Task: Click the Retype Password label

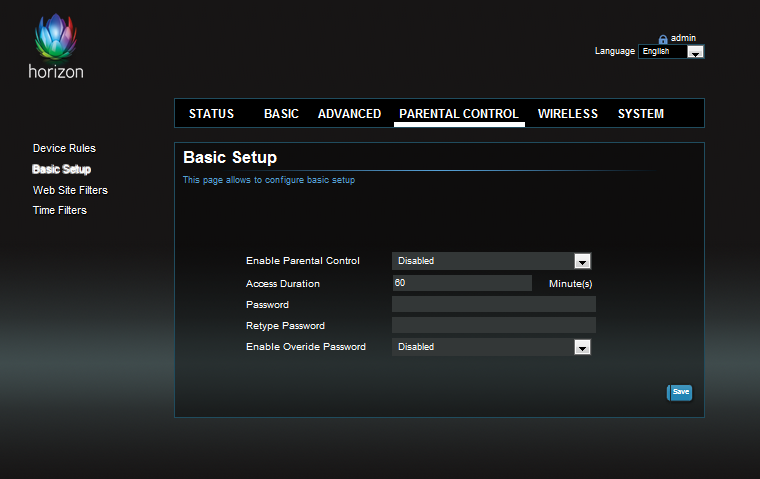Action: [x=285, y=326]
